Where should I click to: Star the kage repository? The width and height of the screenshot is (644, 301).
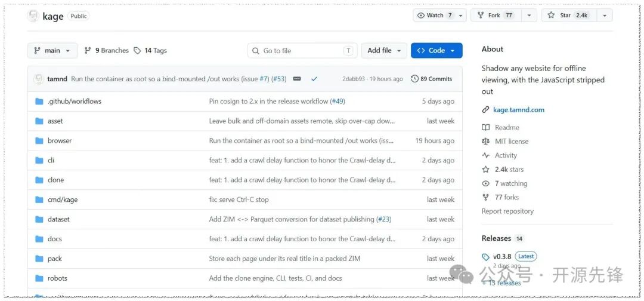click(569, 16)
